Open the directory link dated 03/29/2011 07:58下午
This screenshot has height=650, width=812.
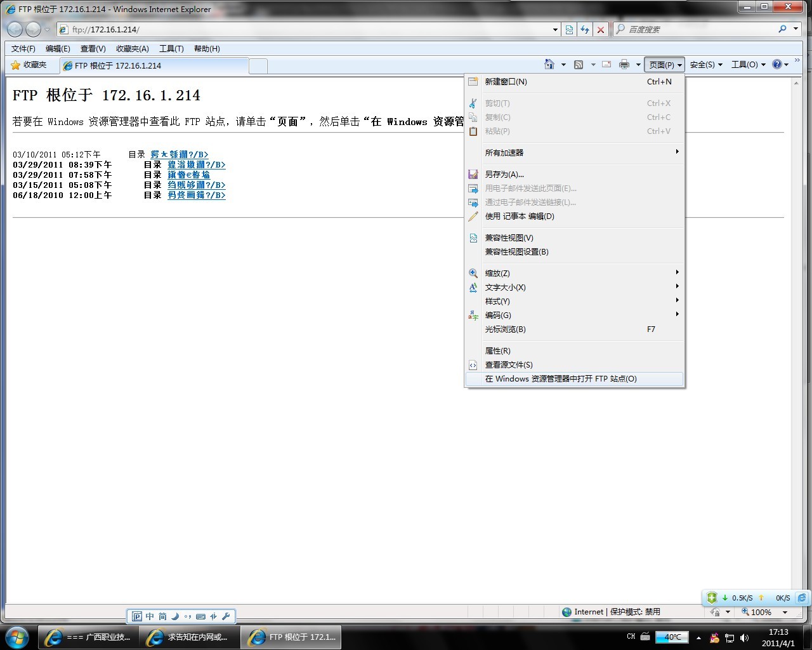[x=189, y=175]
